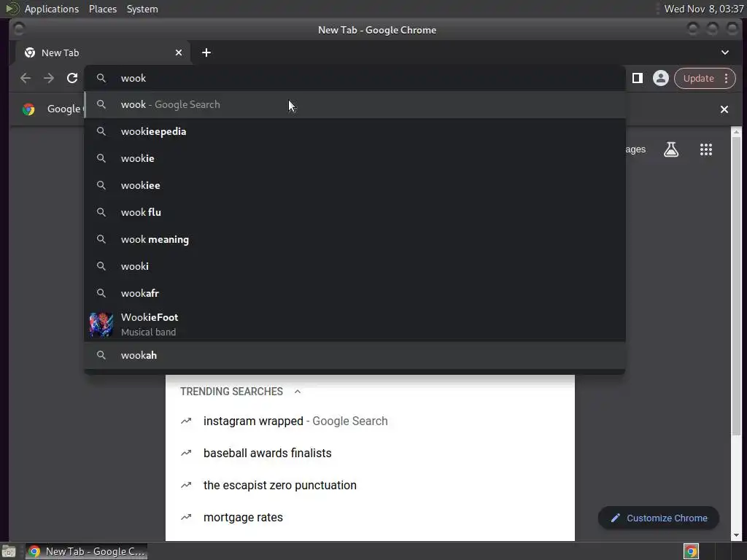The height and width of the screenshot is (560, 747).
Task: Click the Customize Chrome button
Action: coord(659,518)
